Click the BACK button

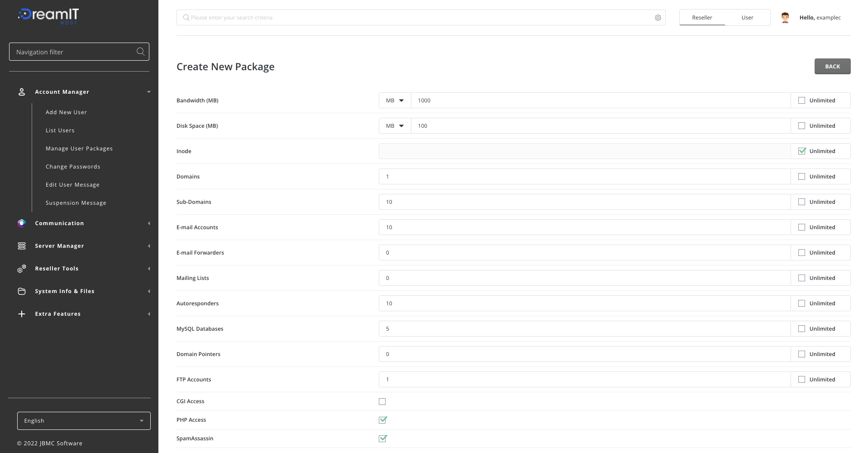click(x=832, y=66)
